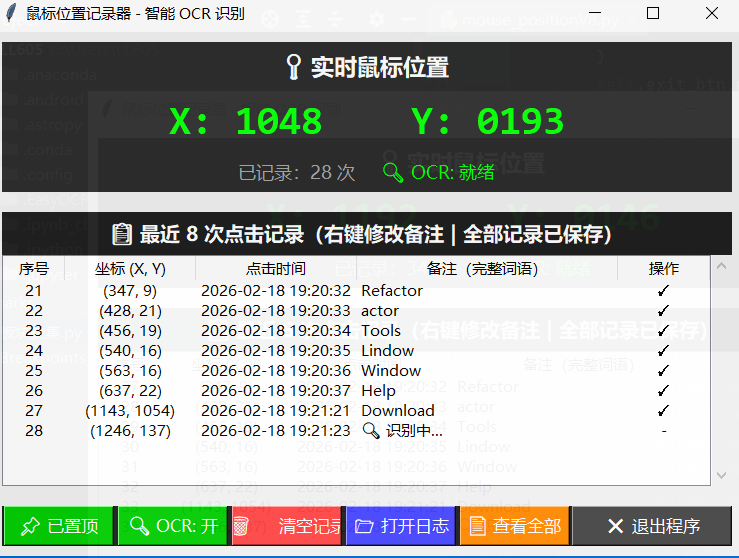Click the checkmark in the Refactor row

tap(663, 291)
